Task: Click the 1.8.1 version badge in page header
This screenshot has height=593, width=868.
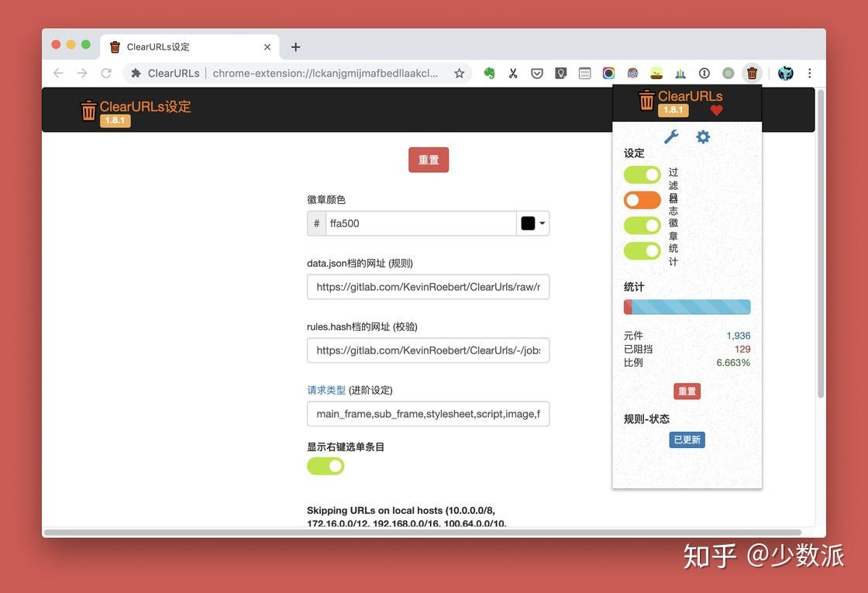Action: 115,121
